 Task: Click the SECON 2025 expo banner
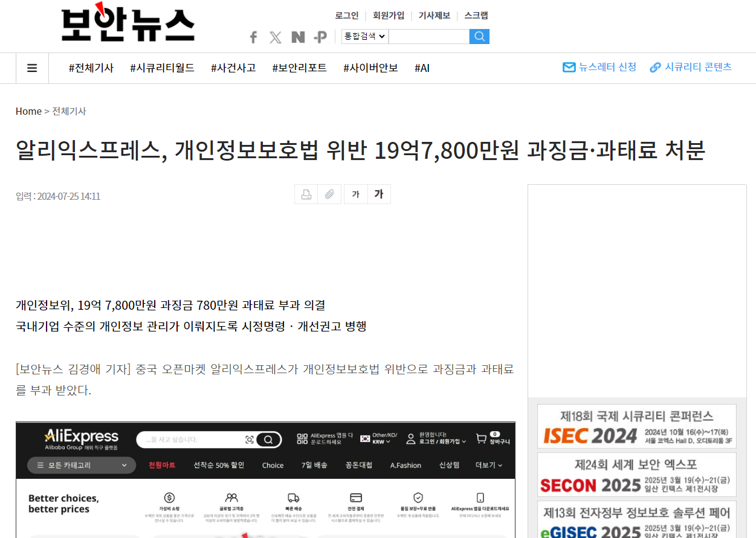636,475
